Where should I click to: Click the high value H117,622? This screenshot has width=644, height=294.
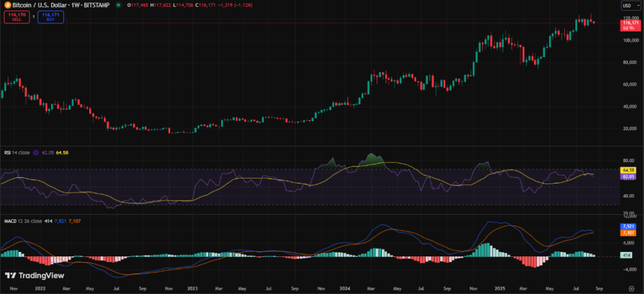(160, 5)
